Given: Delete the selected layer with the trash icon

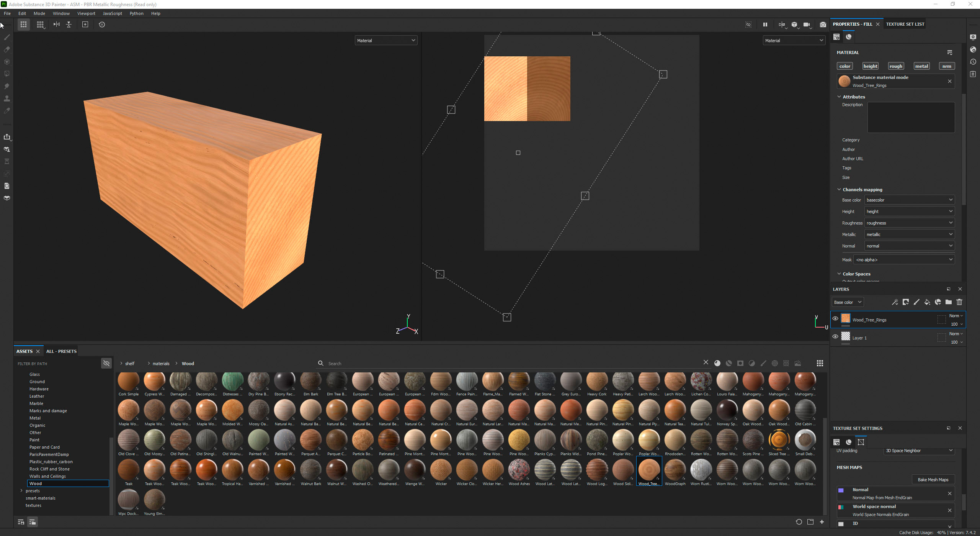Looking at the screenshot, I should 959,302.
